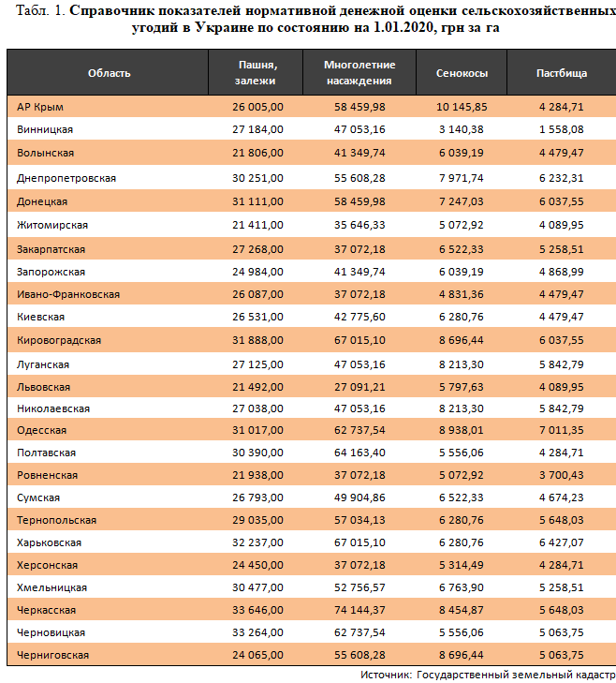The height and width of the screenshot is (683, 616).
Task: Select value 1 558,08 in Винницкая row
Action: coord(562,129)
